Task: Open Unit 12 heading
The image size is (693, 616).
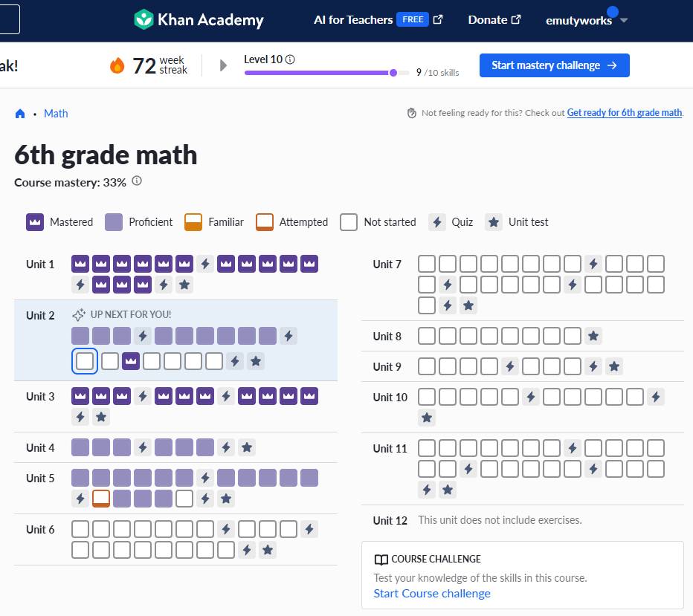Action: tap(390, 521)
